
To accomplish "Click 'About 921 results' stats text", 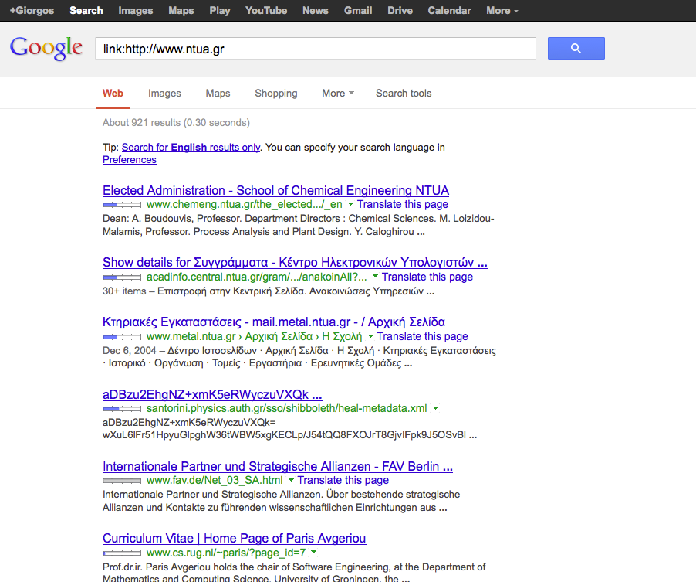I will 176,123.
